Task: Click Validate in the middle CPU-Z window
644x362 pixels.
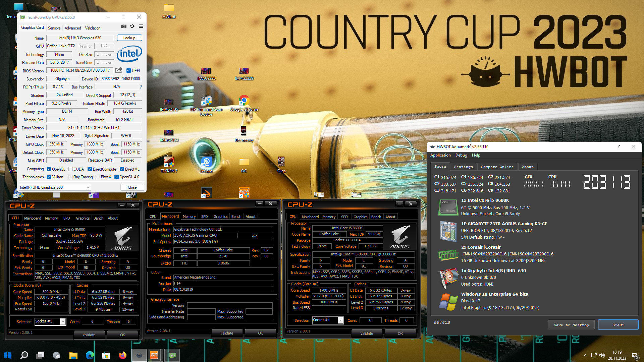Action: coord(227,333)
